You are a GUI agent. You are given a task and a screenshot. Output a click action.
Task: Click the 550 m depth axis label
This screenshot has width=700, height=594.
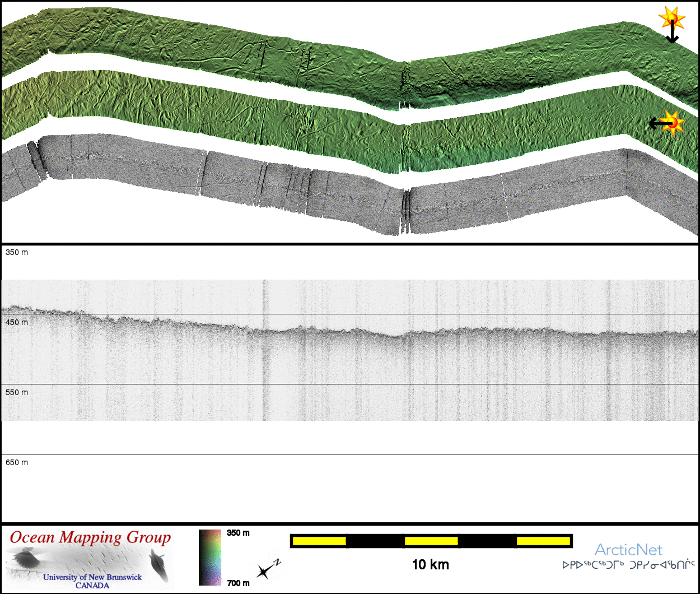coord(17,393)
